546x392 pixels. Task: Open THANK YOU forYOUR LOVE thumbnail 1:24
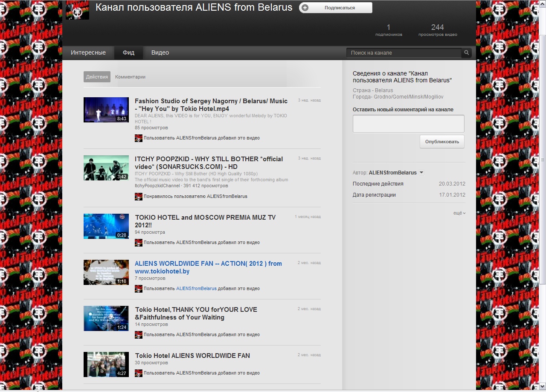coord(106,318)
